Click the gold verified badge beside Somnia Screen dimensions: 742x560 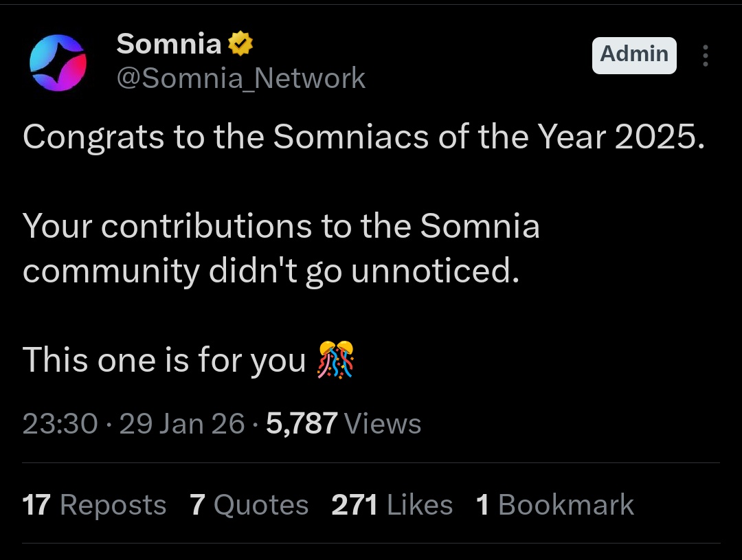click(240, 45)
